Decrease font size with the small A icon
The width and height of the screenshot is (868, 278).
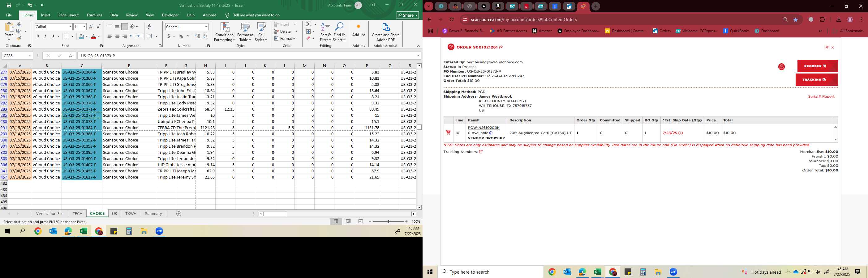tap(98, 27)
